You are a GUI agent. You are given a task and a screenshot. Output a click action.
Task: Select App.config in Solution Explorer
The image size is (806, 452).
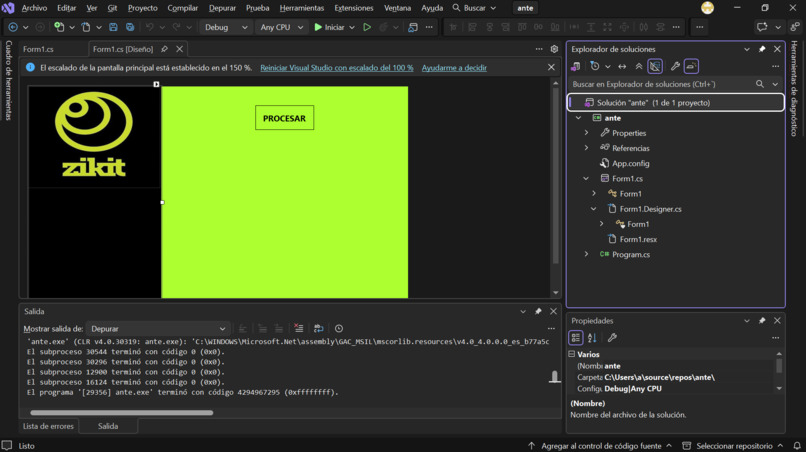(x=630, y=164)
